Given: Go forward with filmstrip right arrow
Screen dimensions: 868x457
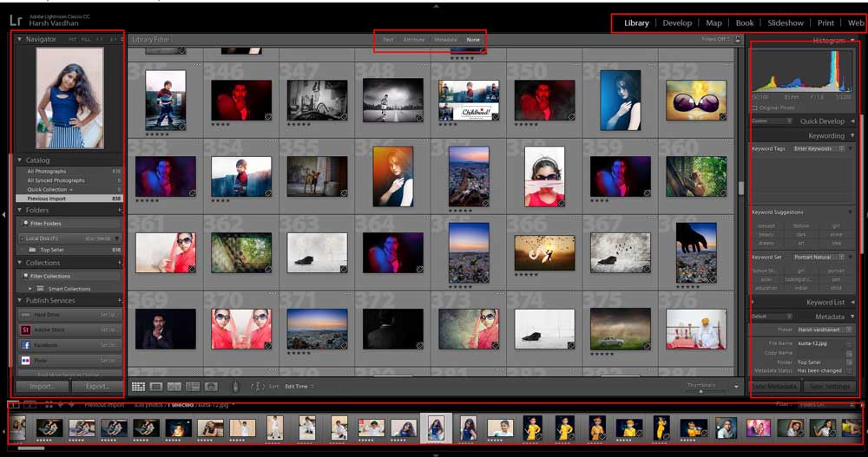Looking at the screenshot, I should tap(72, 405).
